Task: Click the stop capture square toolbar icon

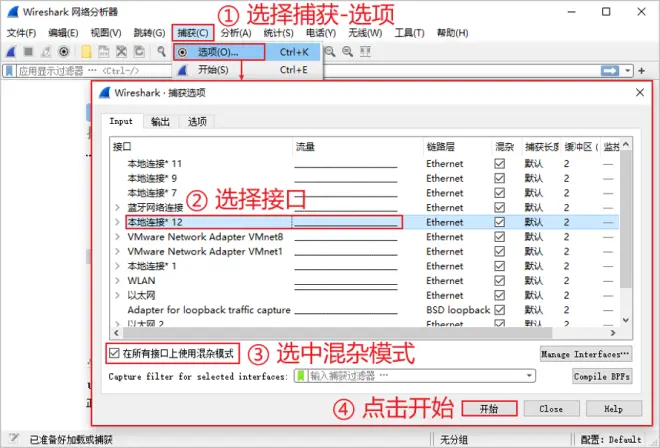Action: tap(28, 51)
